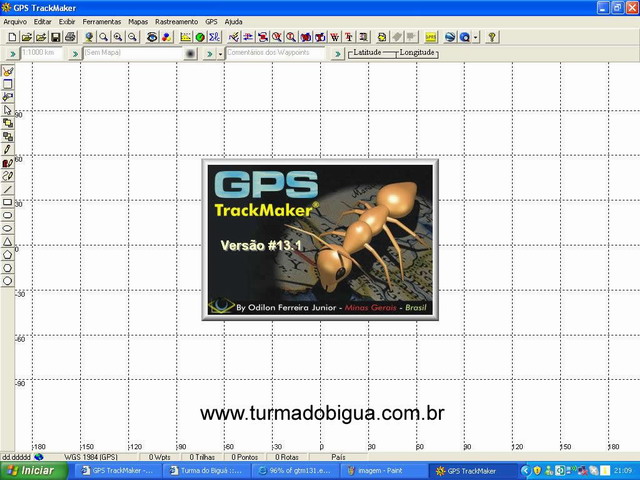This screenshot has height=480, width=640.
Task: Click the 0 Rotas status entry
Action: [x=287, y=457]
